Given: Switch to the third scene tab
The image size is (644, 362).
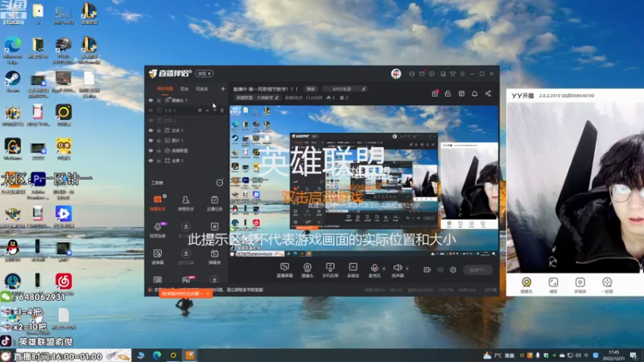Looking at the screenshot, I should [x=202, y=89].
